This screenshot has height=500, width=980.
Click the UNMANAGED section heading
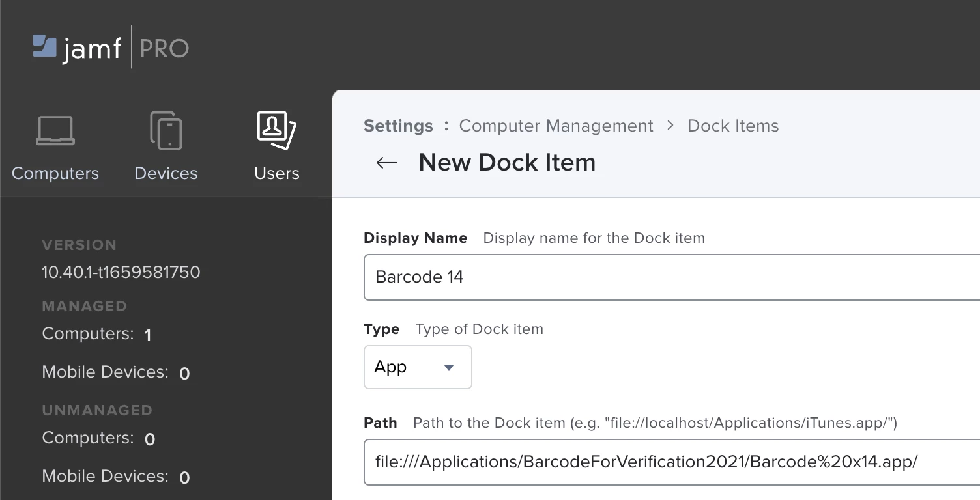[x=97, y=410]
